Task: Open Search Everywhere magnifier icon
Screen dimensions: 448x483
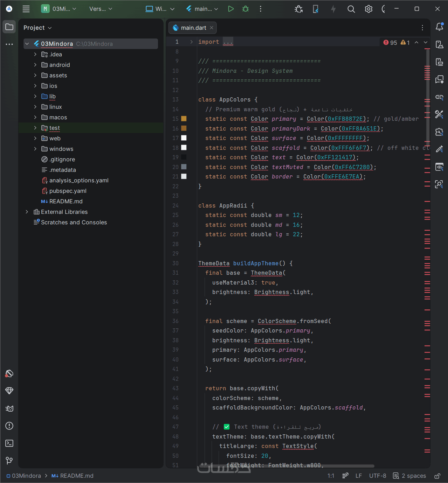Action: click(x=351, y=9)
